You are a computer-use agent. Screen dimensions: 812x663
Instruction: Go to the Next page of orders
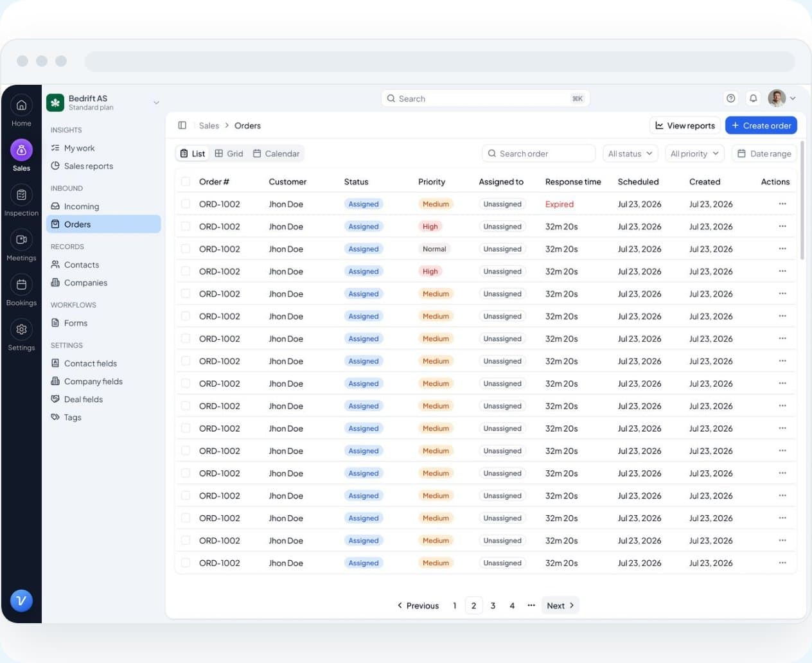coord(560,606)
